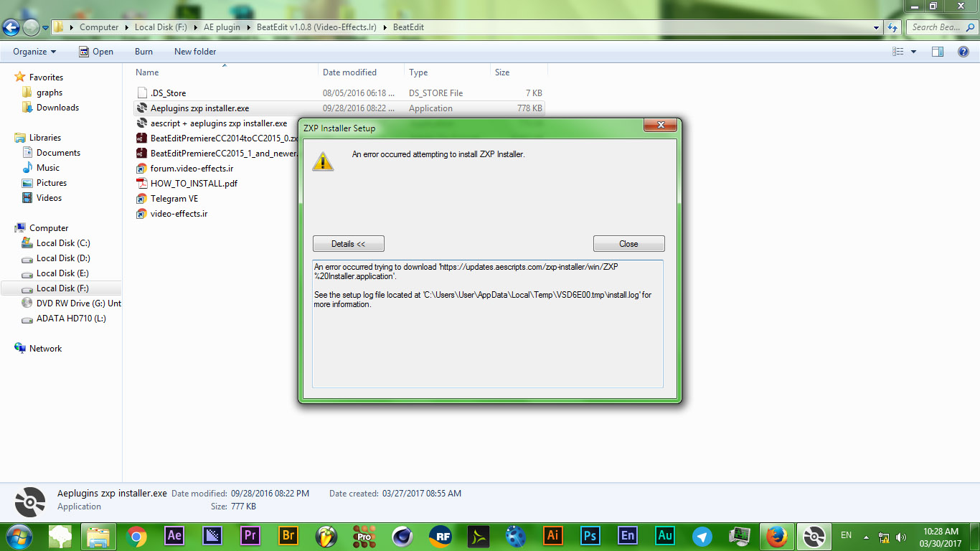This screenshot has width=980, height=551.
Task: Open Google Chrome from taskbar
Action: [136, 535]
